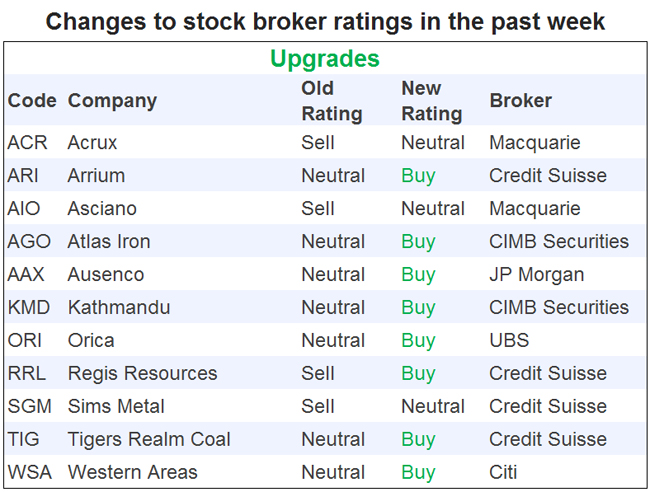Click the Orica company name
This screenshot has width=650, height=492.
[91, 341]
